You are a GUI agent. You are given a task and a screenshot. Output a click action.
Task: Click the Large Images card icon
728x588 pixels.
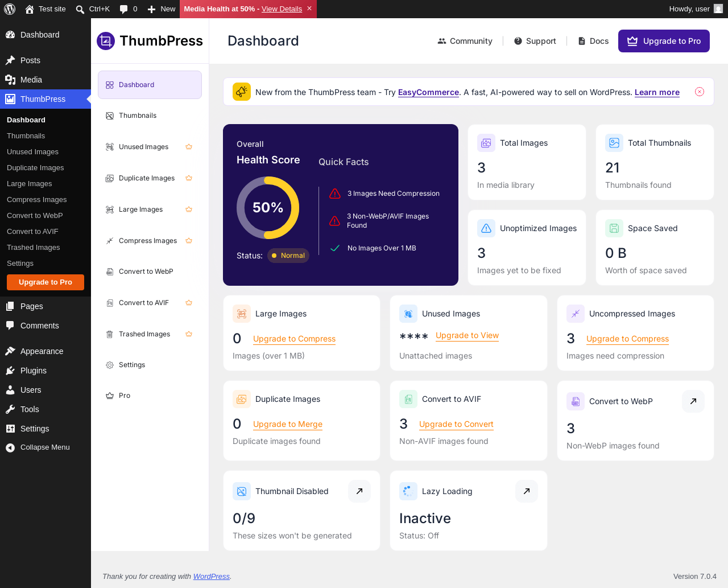(x=242, y=314)
